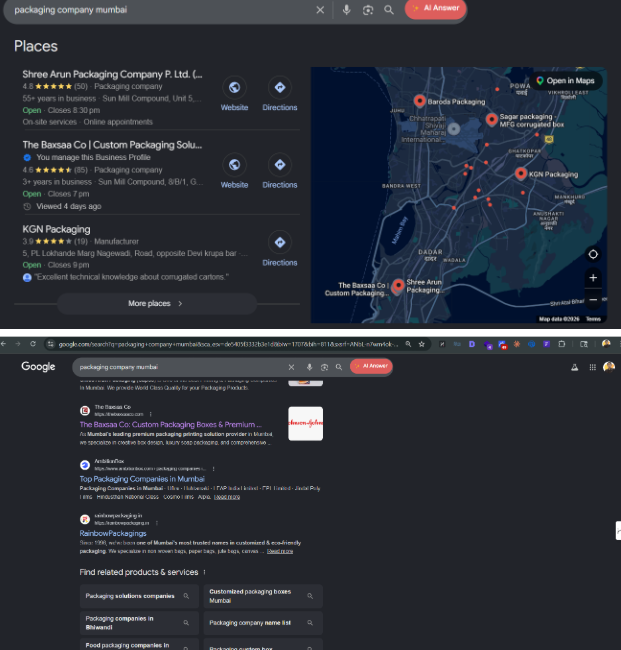
Task: Click Open in Maps button on map
Action: coord(565,80)
